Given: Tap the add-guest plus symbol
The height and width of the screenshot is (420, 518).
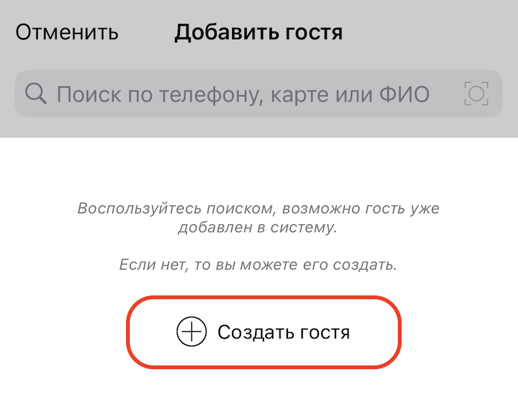Looking at the screenshot, I should click(x=191, y=332).
